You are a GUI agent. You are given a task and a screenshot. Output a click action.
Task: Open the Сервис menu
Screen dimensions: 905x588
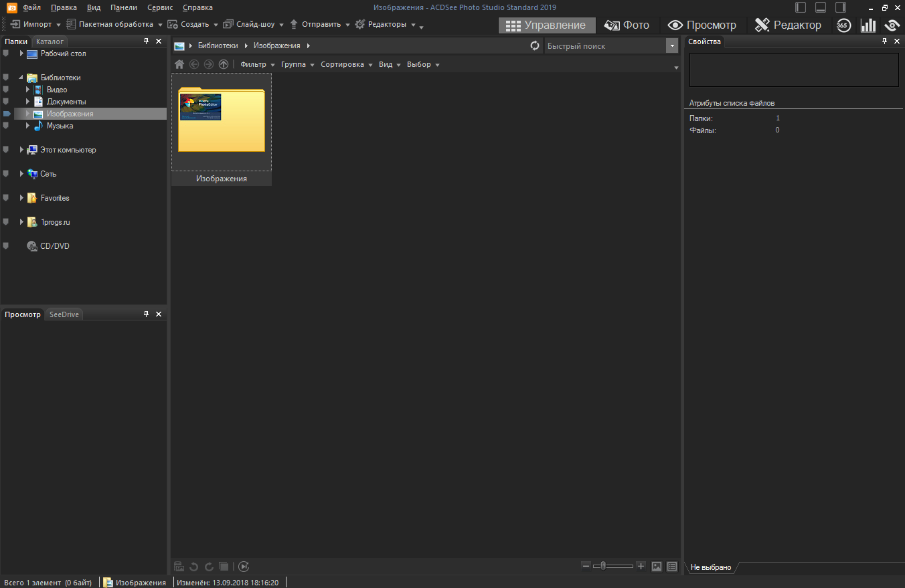pos(160,7)
